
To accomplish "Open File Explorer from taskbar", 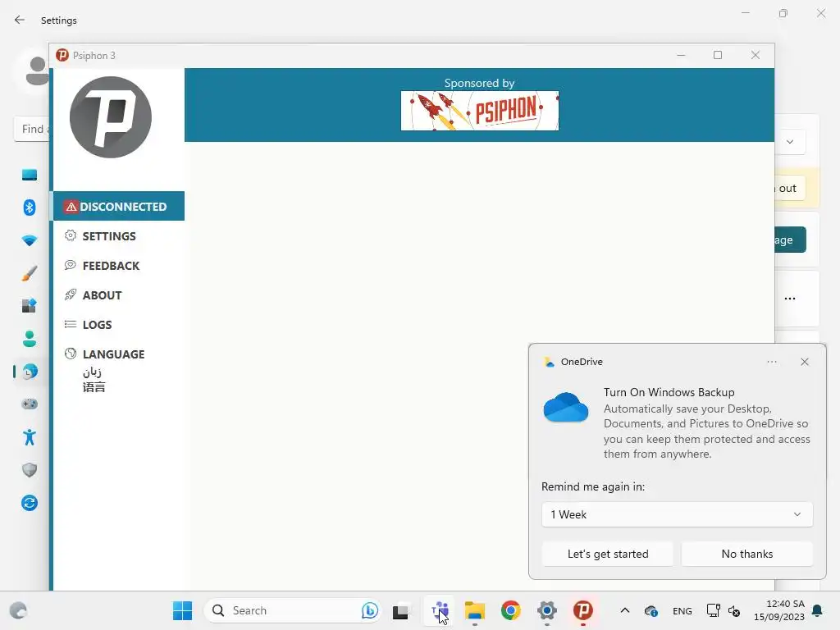I will tap(475, 610).
